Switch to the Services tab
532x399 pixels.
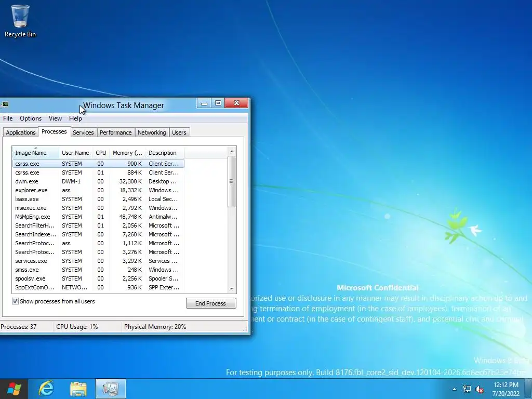84,132
